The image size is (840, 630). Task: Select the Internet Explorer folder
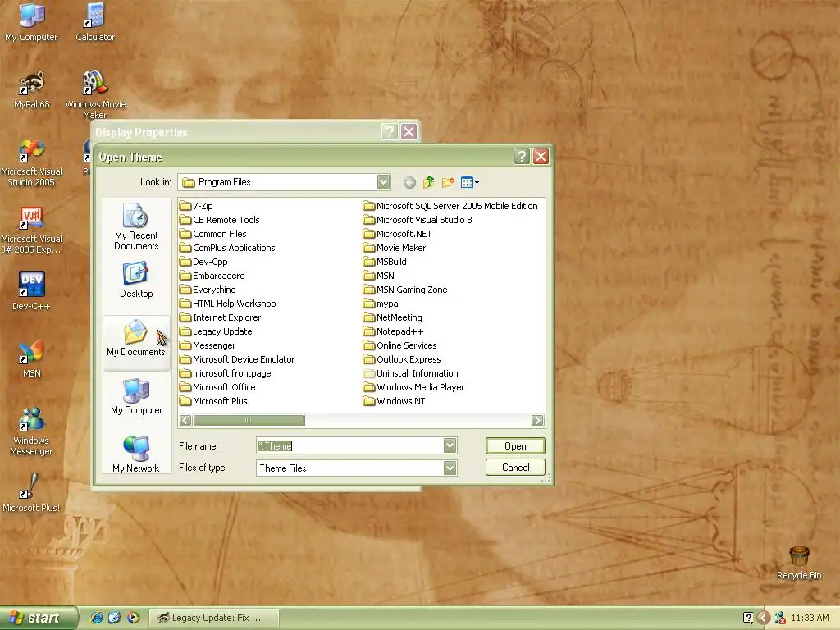click(x=221, y=317)
